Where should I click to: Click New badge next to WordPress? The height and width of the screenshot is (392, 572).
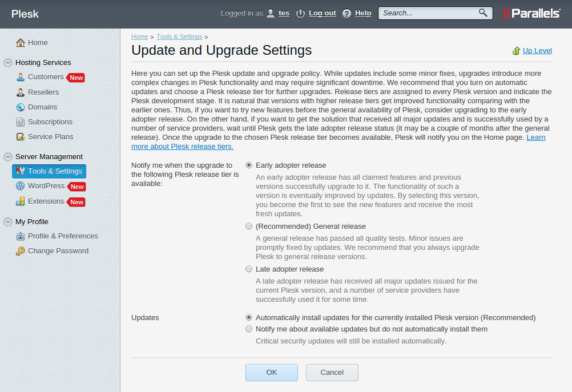tap(76, 187)
